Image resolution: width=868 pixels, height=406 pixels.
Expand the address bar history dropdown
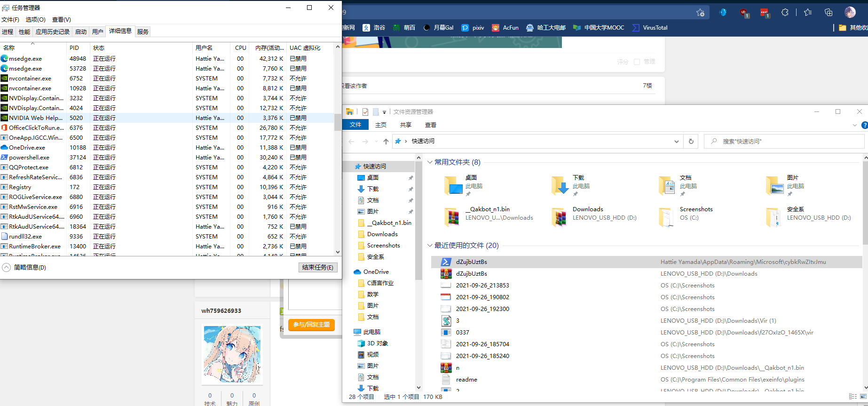[x=677, y=141]
